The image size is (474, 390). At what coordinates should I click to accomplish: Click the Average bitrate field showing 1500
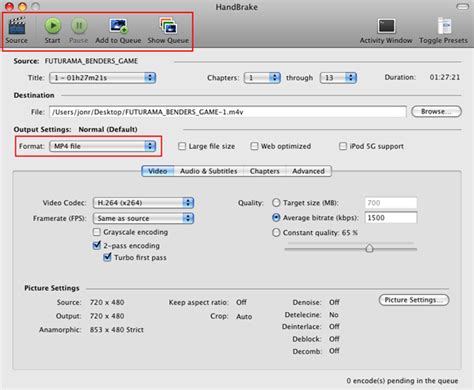[390, 218]
